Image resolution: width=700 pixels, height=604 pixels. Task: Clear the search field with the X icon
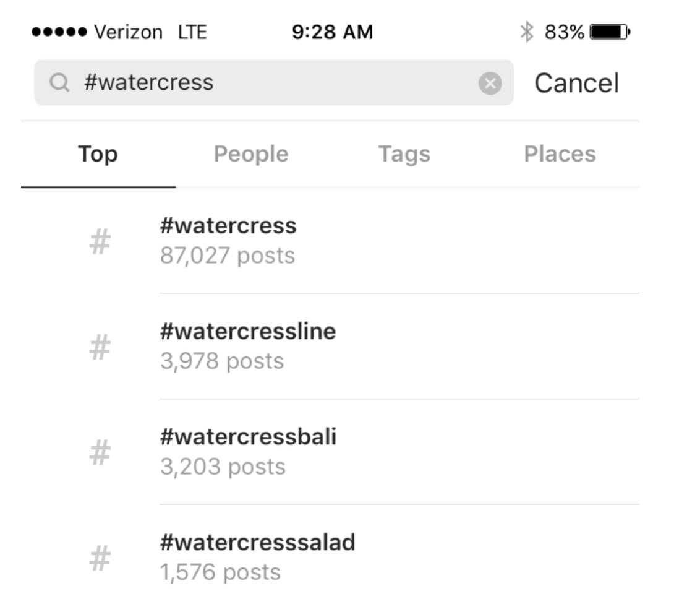click(490, 83)
